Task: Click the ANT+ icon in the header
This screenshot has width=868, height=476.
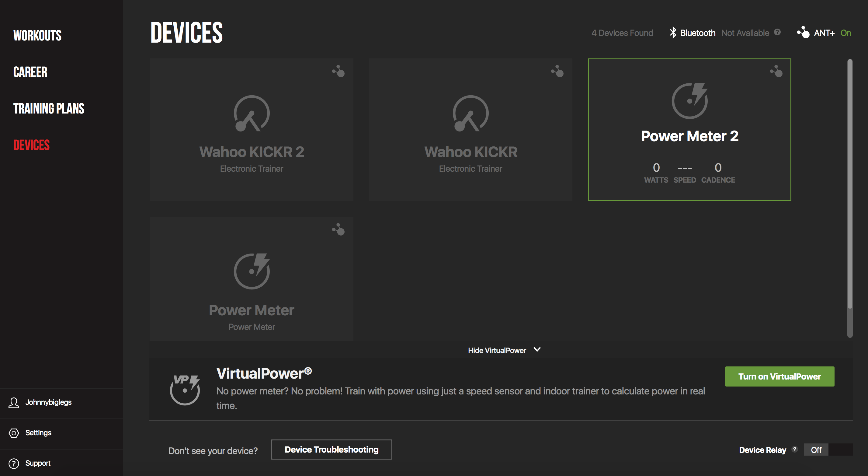Action: [x=803, y=32]
